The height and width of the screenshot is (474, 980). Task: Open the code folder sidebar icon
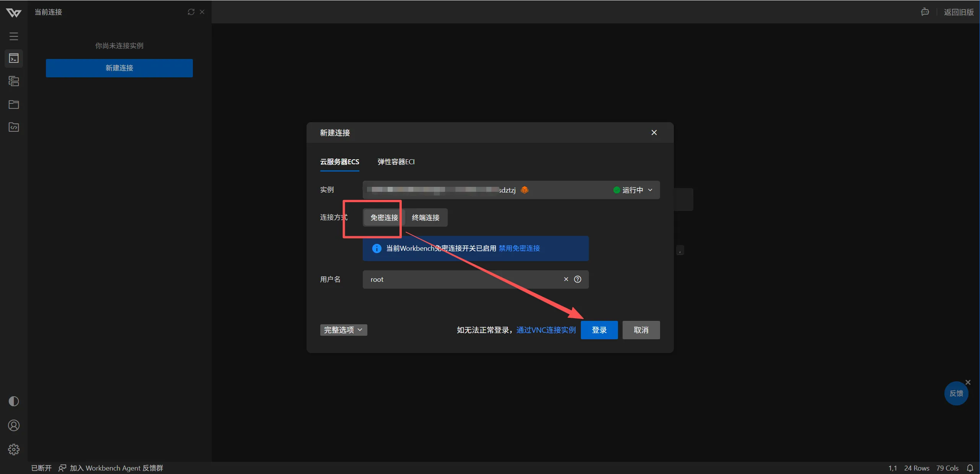[x=14, y=127]
